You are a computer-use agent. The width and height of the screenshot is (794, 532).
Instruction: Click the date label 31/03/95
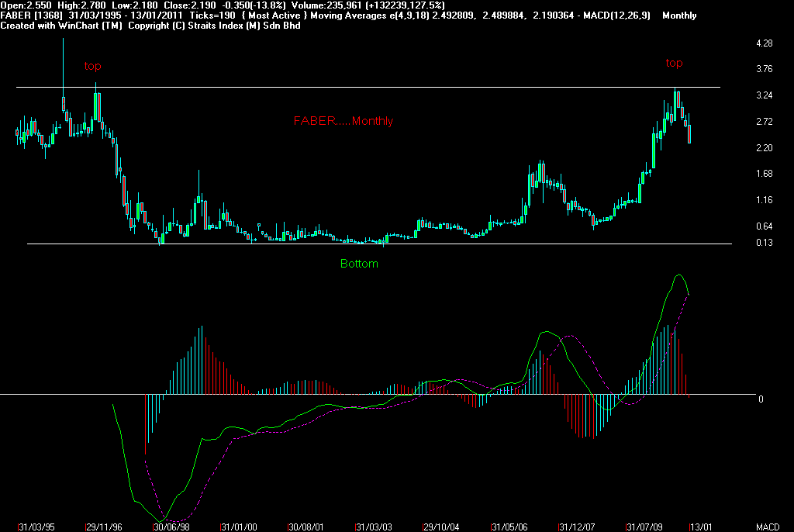pyautogui.click(x=37, y=527)
